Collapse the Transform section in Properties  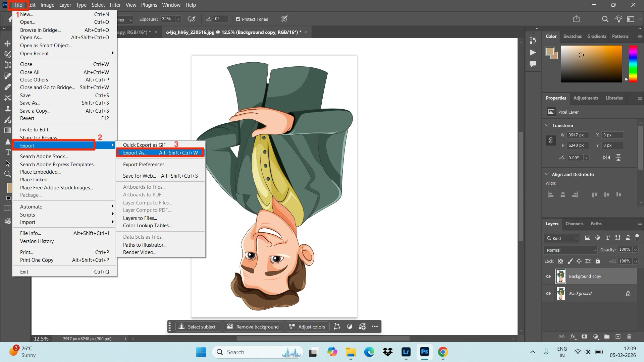[x=547, y=125]
